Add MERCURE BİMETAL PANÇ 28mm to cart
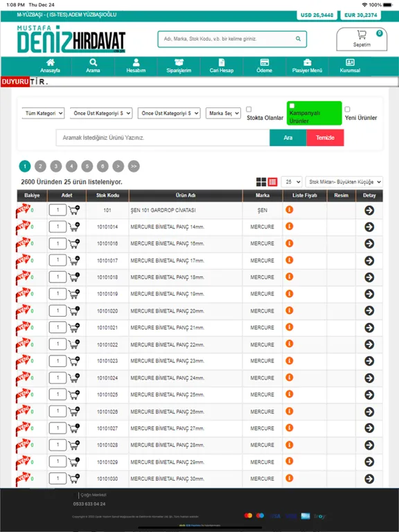The image size is (399, 532). (74, 445)
